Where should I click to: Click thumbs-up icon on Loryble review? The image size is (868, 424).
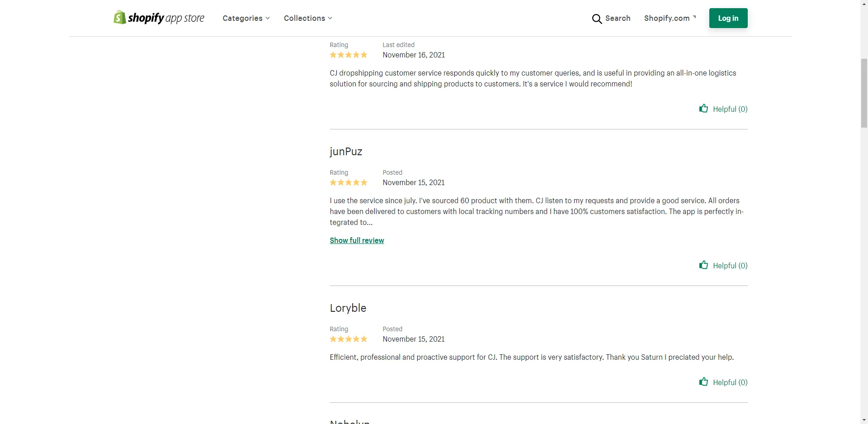pos(703,382)
